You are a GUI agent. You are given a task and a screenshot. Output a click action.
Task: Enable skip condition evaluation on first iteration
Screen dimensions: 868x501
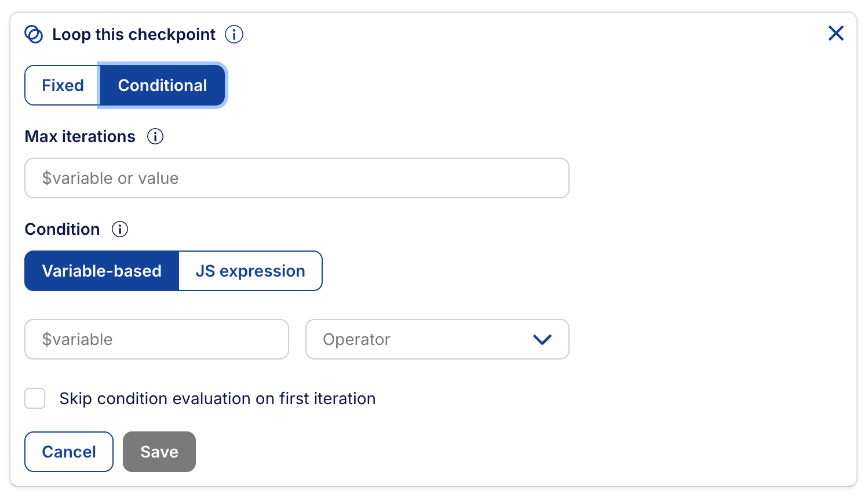[35, 398]
